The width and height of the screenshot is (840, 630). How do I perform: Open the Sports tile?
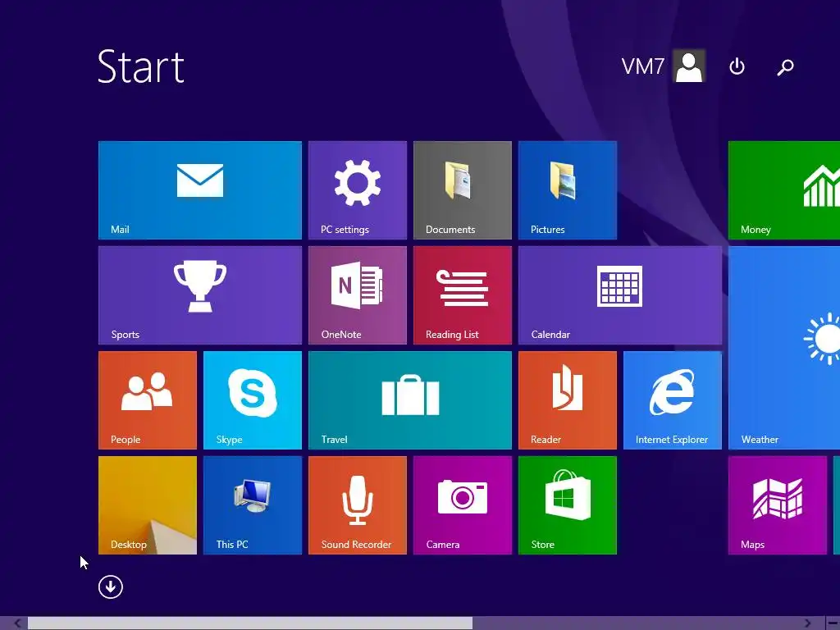(200, 295)
